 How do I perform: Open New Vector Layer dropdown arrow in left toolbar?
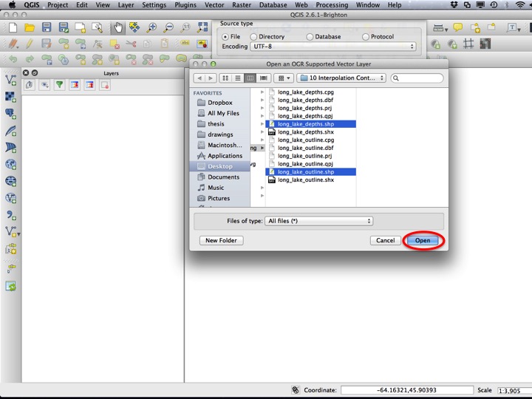19,234
